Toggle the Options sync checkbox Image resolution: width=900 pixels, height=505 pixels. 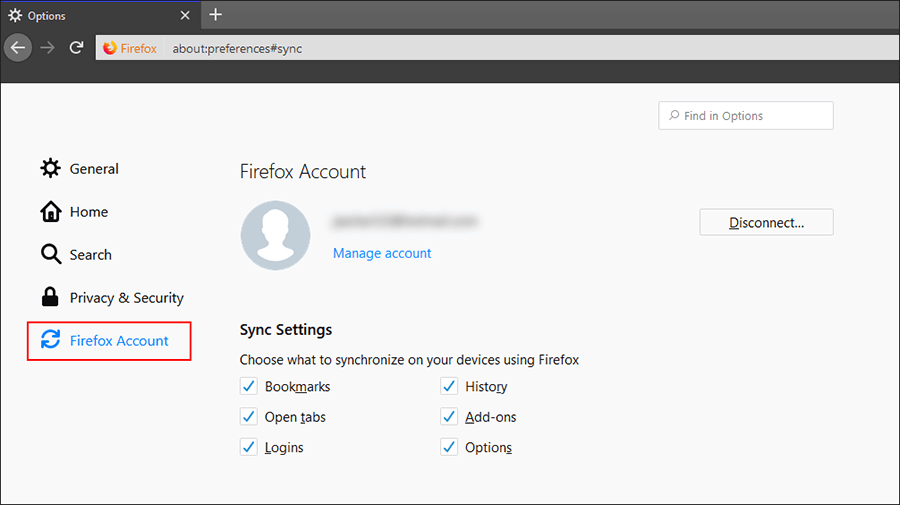[449, 447]
